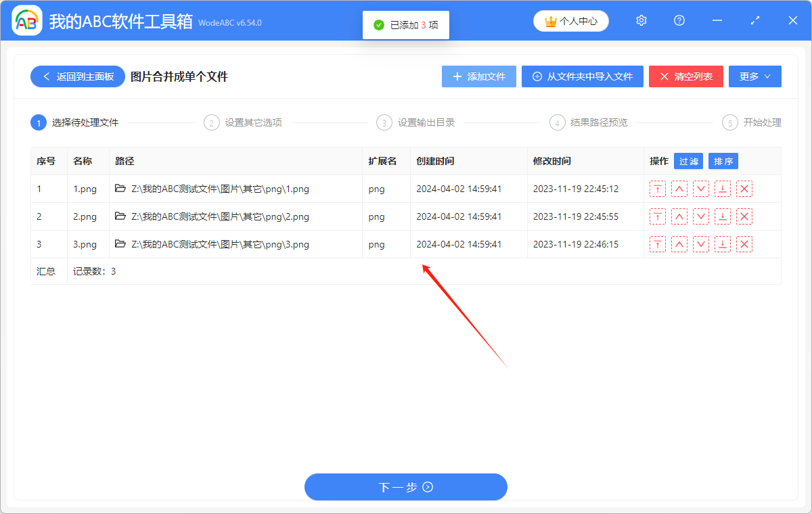Click the help question mark icon

(x=679, y=21)
